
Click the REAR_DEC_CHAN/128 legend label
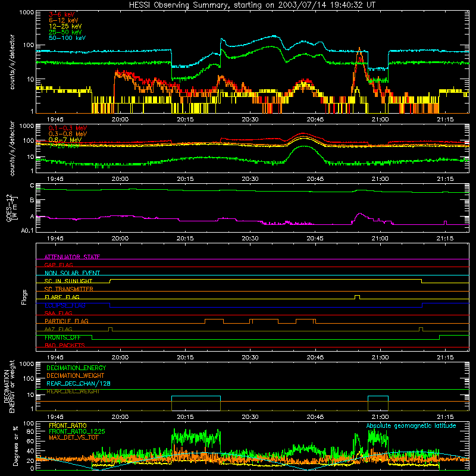coord(79,383)
